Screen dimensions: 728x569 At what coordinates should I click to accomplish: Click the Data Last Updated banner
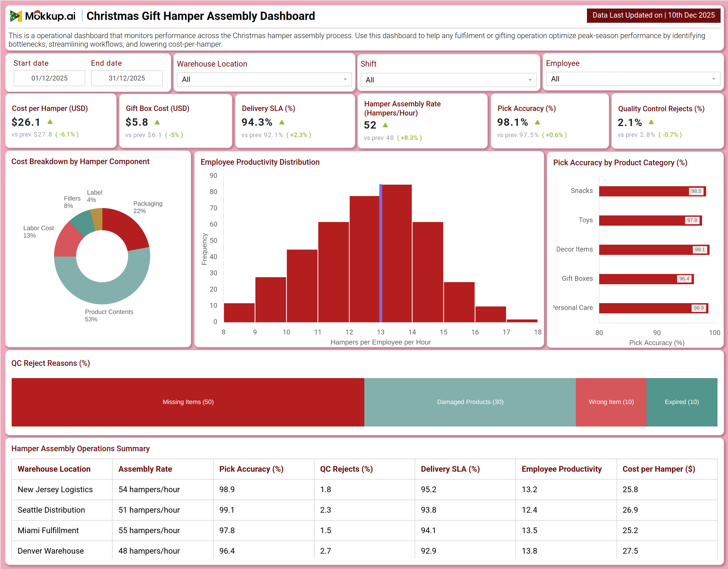[653, 15]
